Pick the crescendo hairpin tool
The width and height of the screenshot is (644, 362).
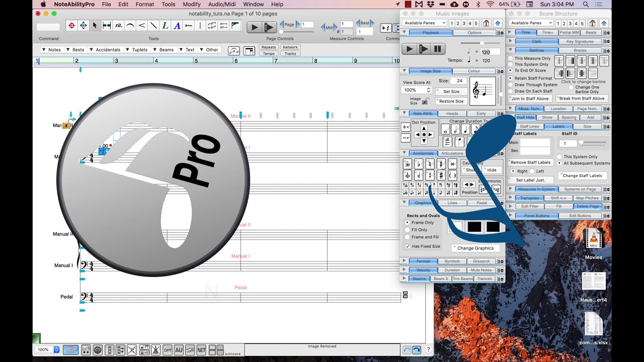click(141, 26)
